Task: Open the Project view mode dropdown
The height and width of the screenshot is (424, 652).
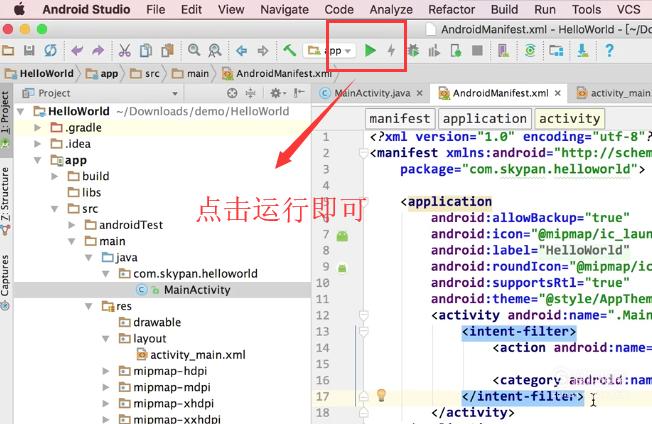Action: (175, 94)
